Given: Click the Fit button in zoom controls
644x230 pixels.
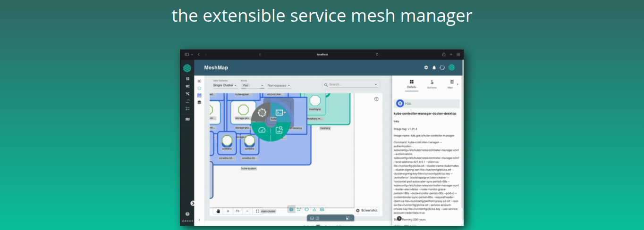Looking at the screenshot, I should tap(237, 211).
